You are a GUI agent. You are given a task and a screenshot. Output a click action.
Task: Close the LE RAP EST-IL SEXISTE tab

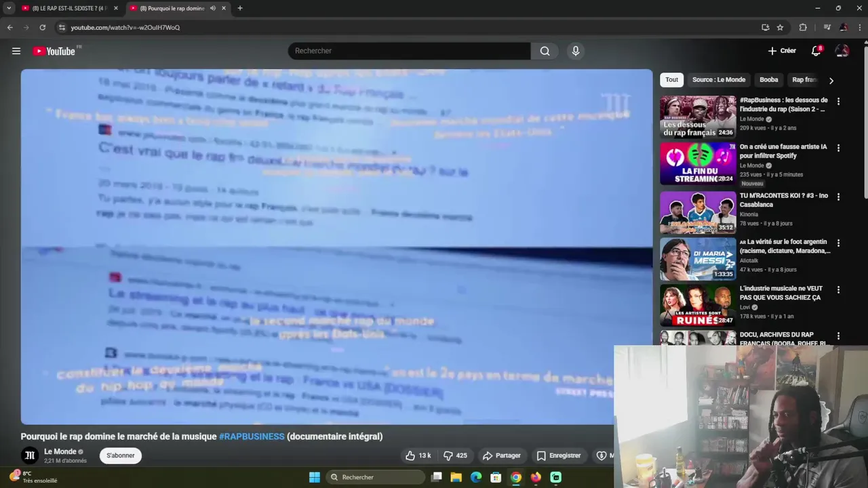click(x=116, y=8)
